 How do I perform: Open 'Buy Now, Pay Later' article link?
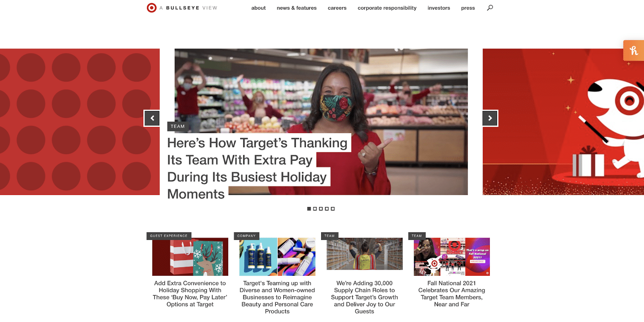click(x=190, y=294)
